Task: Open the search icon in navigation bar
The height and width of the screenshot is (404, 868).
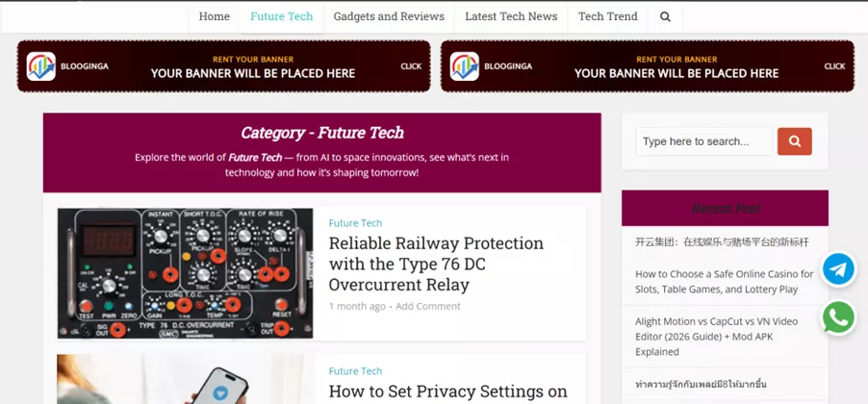Action: [665, 16]
